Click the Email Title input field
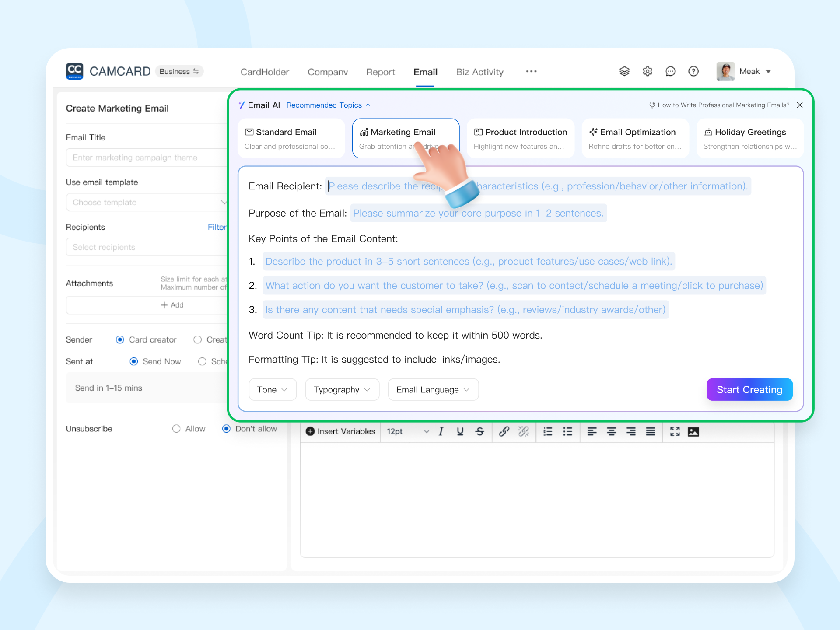Screen dimensions: 840x630 [147, 157]
